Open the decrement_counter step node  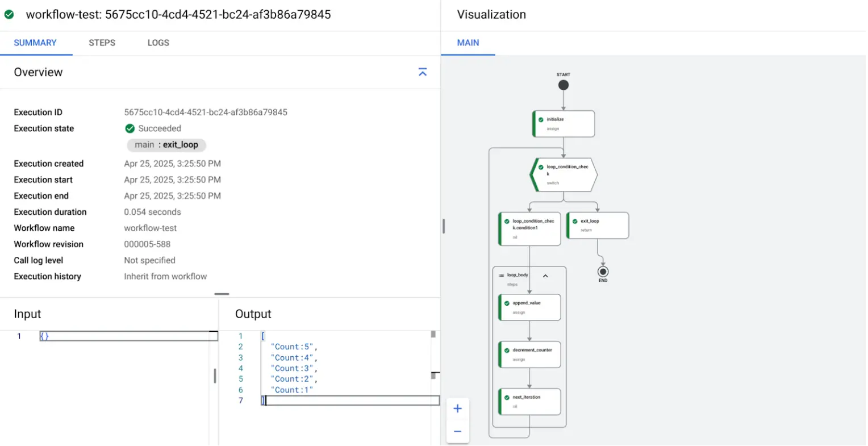[x=529, y=355]
